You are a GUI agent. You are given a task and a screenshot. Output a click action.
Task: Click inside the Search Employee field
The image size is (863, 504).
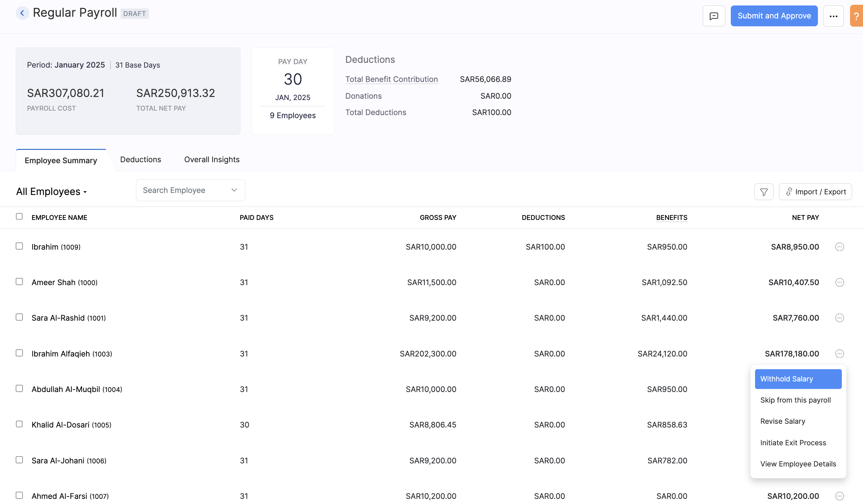click(181, 190)
